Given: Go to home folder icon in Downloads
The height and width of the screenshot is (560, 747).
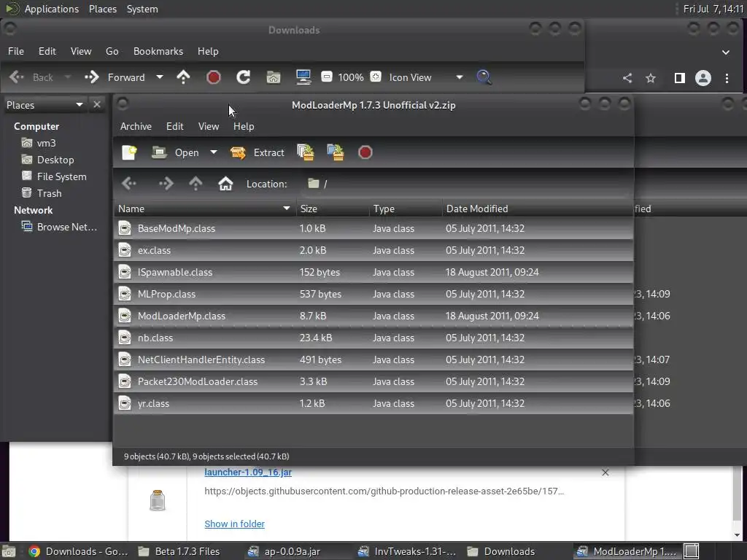Looking at the screenshot, I should point(274,77).
